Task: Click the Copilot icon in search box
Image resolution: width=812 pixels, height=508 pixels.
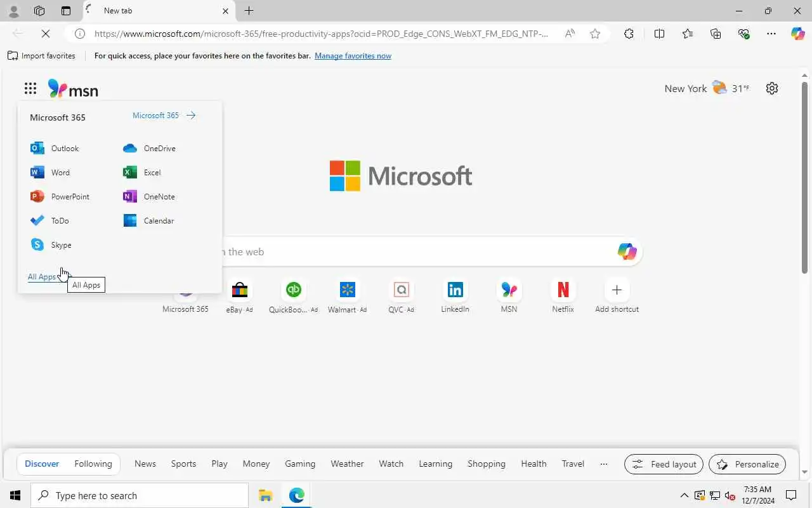Action: coord(627,251)
